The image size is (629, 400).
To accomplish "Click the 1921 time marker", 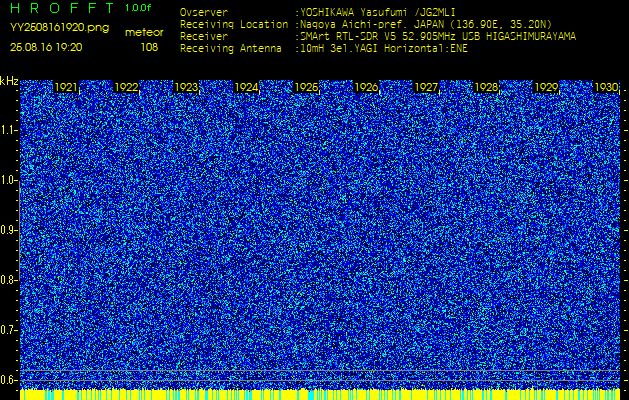I will pos(66,87).
